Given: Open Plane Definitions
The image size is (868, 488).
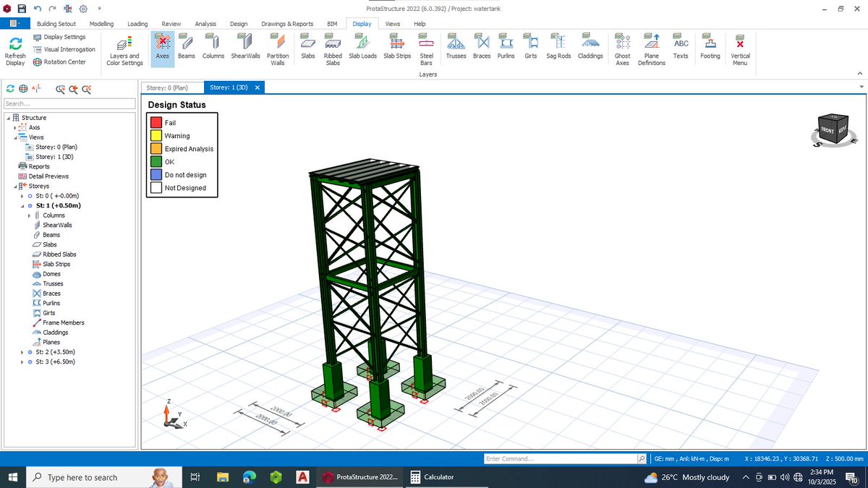Looking at the screenshot, I should point(651,50).
